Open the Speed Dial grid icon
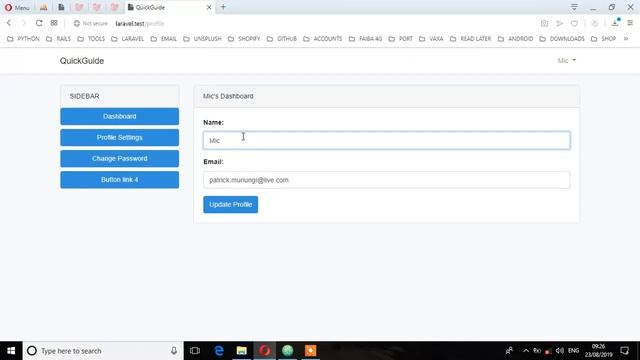This screenshot has height=360, width=640. tap(54, 23)
